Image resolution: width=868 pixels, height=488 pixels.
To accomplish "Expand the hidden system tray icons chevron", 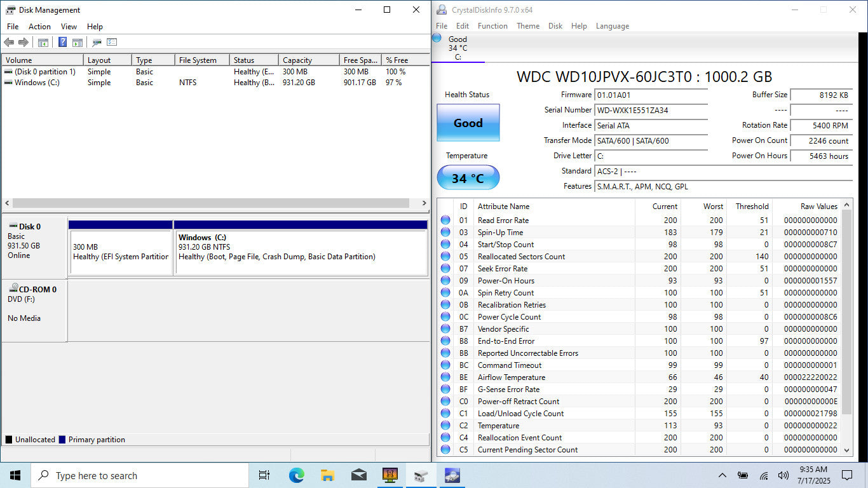I will 722,475.
